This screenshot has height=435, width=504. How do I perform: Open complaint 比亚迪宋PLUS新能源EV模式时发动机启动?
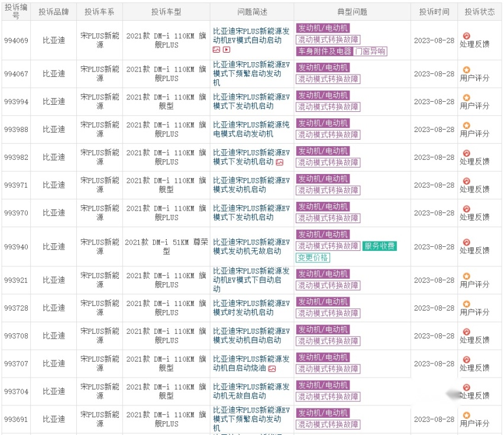(x=251, y=308)
